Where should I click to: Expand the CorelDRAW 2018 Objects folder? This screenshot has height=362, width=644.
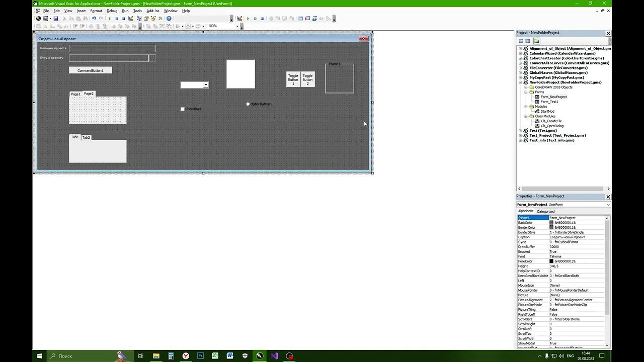pos(526,87)
